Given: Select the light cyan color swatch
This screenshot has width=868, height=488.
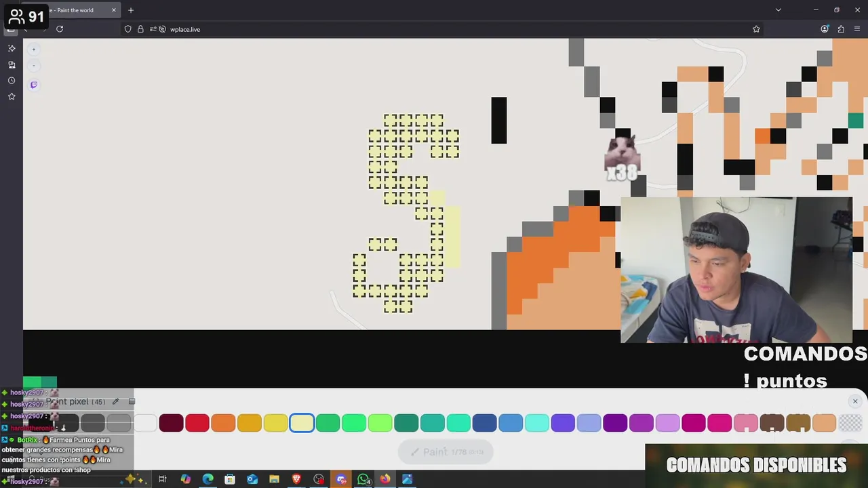Looking at the screenshot, I should [536, 423].
